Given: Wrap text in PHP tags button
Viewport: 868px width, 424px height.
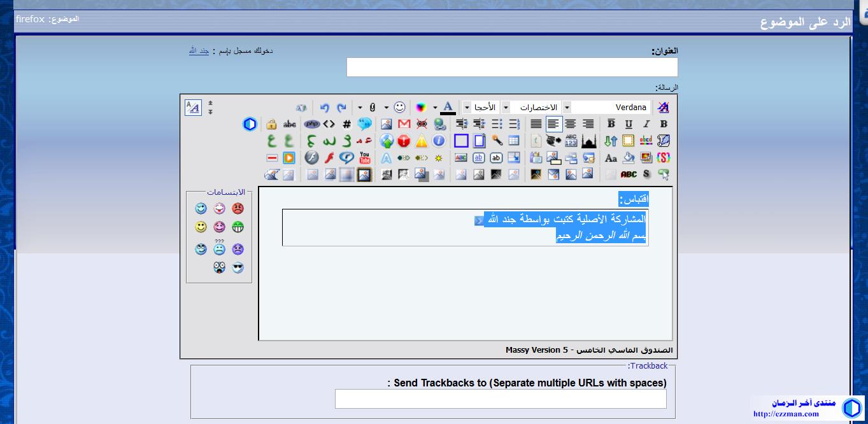Looking at the screenshot, I should 311,124.
